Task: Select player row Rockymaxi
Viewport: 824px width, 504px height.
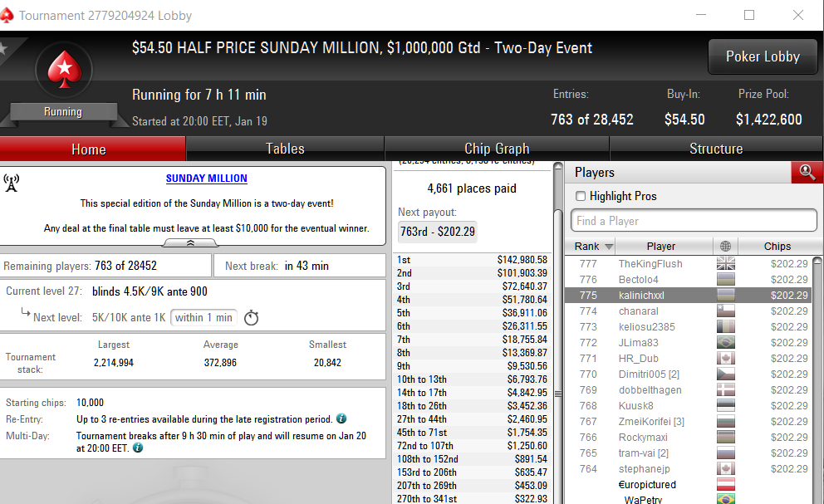Action: 688,438
